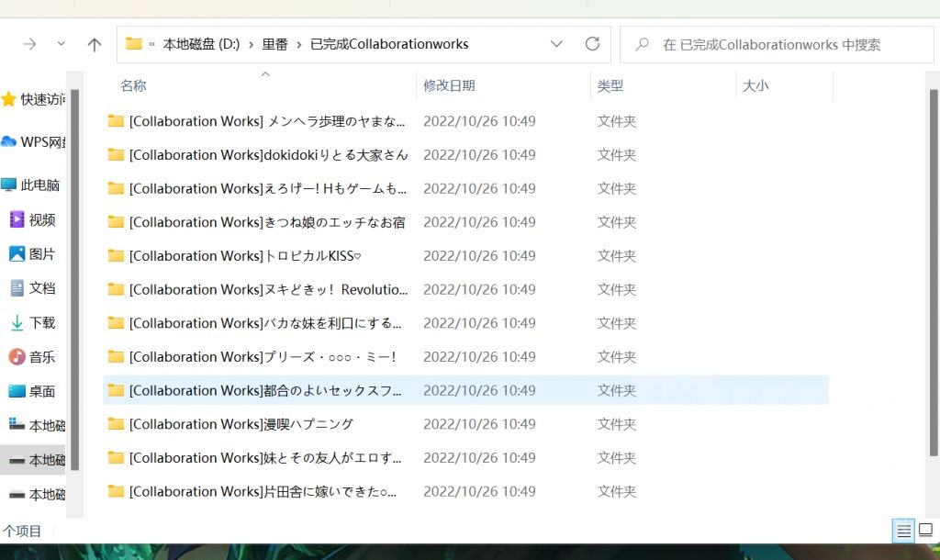Sort files by 修改日期 column

click(449, 85)
